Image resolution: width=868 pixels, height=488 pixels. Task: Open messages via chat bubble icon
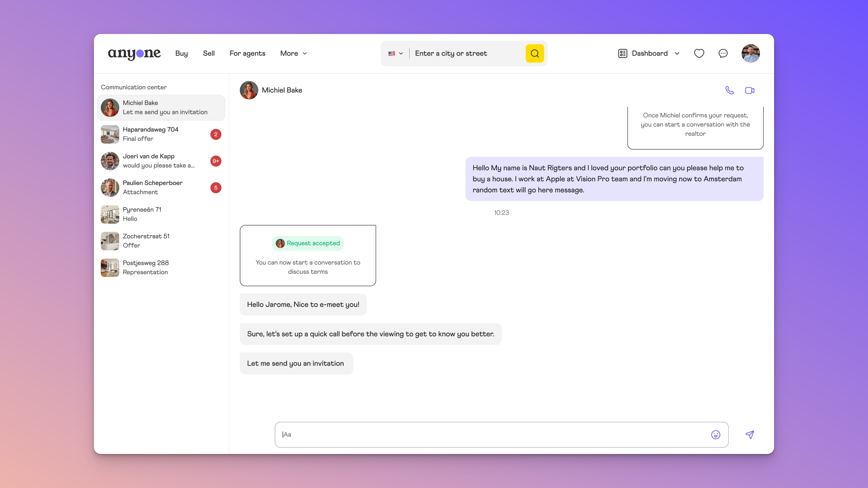[x=723, y=53]
